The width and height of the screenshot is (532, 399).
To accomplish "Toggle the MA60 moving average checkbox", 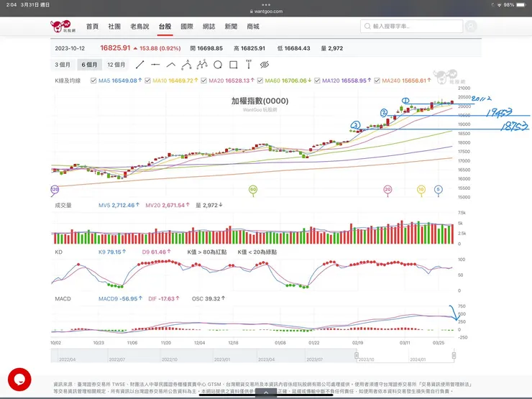I will 260,81.
